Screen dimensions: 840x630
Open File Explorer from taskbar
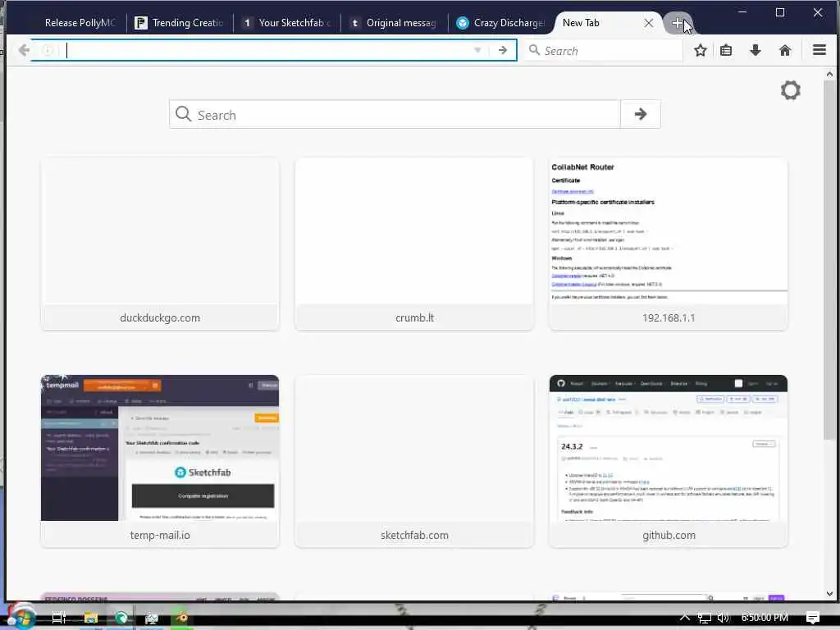click(x=90, y=618)
